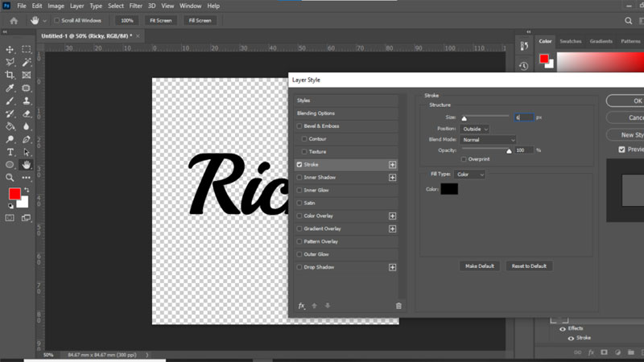644x362 pixels.
Task: Enable Drop Shadow effect
Action: pos(299,267)
